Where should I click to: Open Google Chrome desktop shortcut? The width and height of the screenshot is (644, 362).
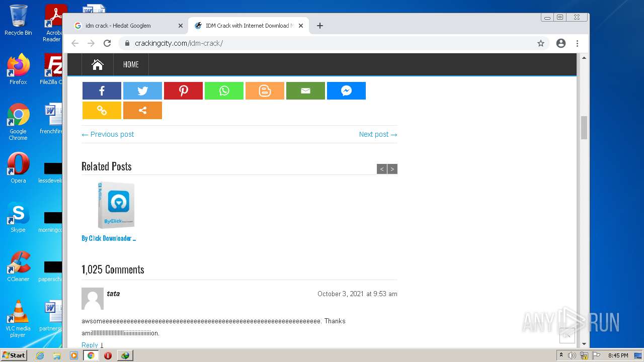[x=18, y=122]
